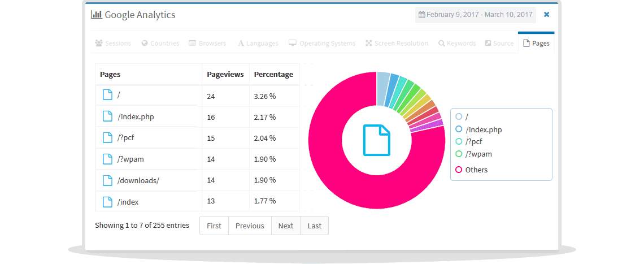Switch to the Operating Systems tab

click(x=322, y=43)
